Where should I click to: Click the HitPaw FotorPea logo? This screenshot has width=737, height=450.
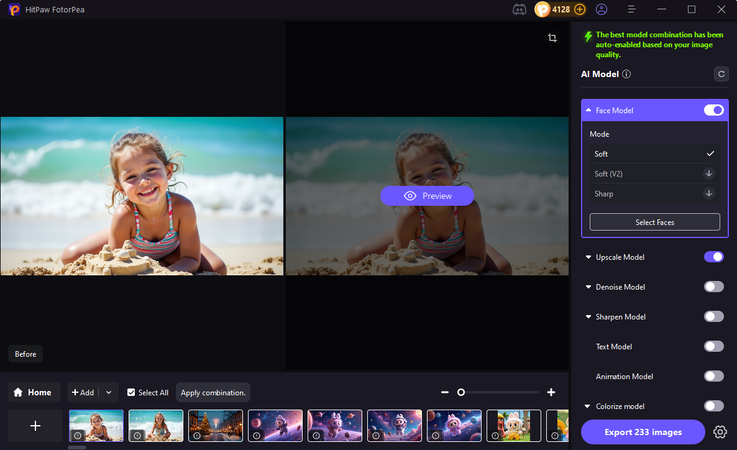click(15, 9)
